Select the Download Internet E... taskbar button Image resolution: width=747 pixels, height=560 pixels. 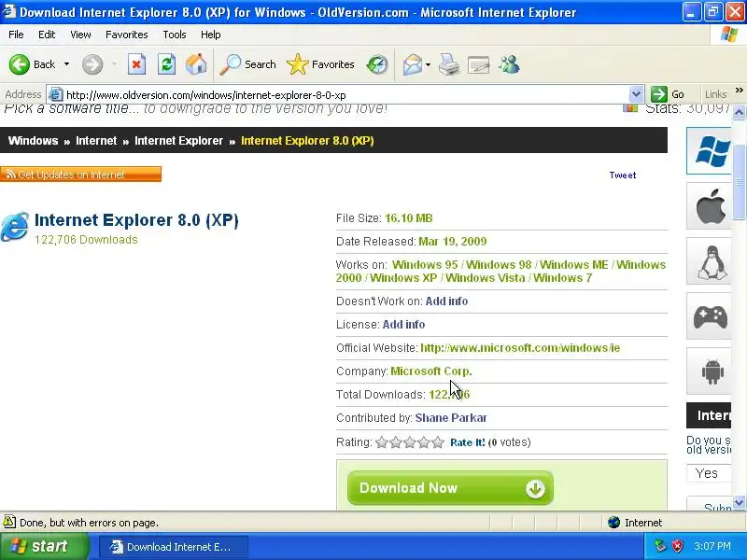[x=174, y=547]
